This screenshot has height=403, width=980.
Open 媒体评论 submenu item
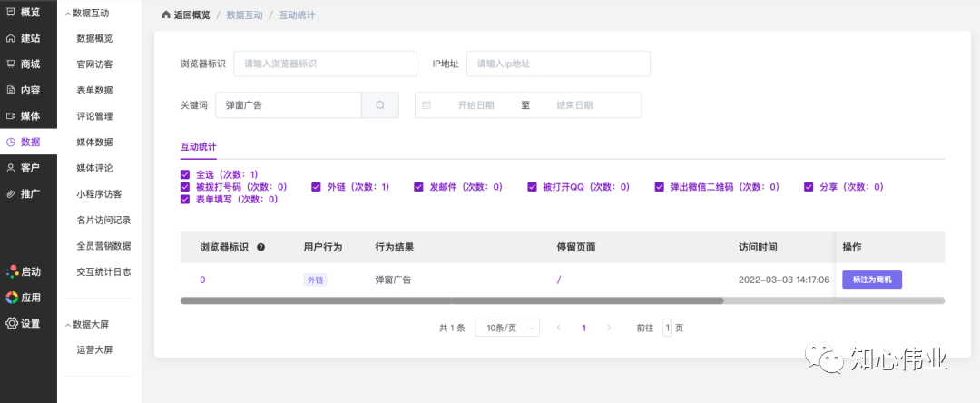pos(95,168)
